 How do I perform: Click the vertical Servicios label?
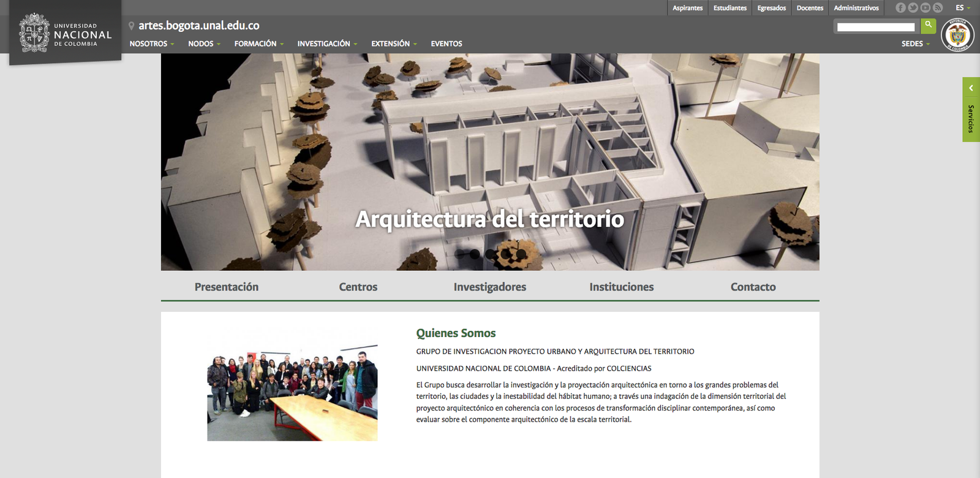coord(971,119)
